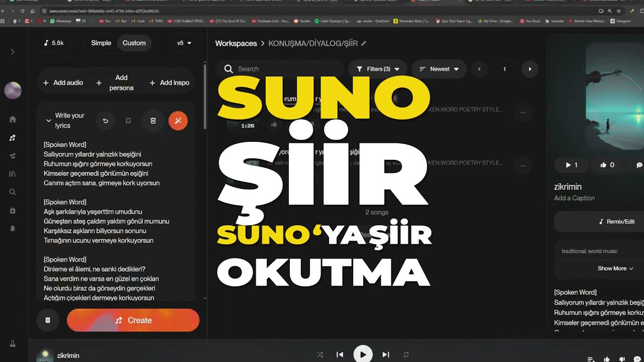Click Add a Caption
This screenshot has height=362, width=644.
574,198
